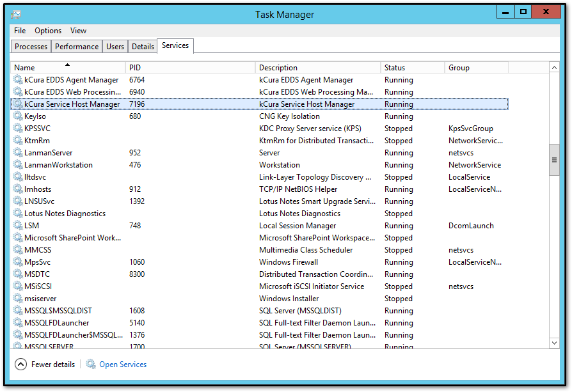The height and width of the screenshot is (392, 572).
Task: Click the service icon next to LSM
Action: tap(17, 225)
